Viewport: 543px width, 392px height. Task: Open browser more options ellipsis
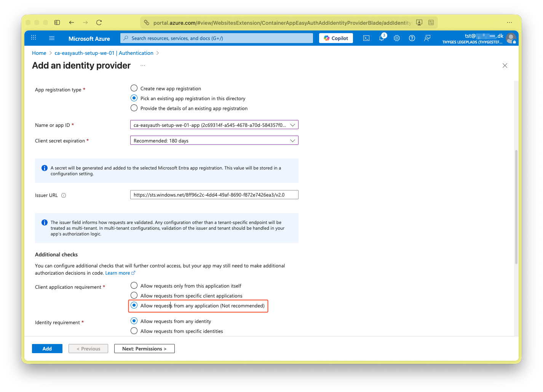pyautogui.click(x=509, y=22)
